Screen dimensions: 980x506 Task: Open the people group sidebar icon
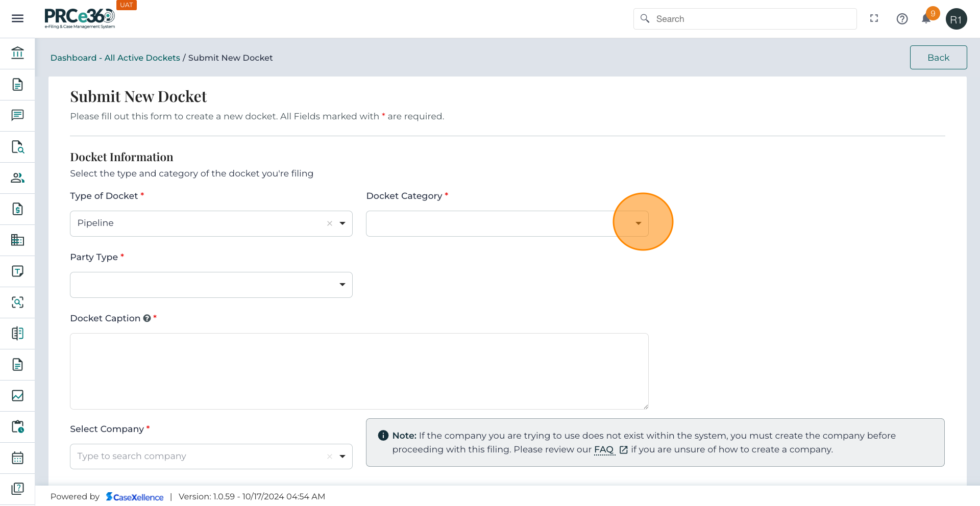17,178
